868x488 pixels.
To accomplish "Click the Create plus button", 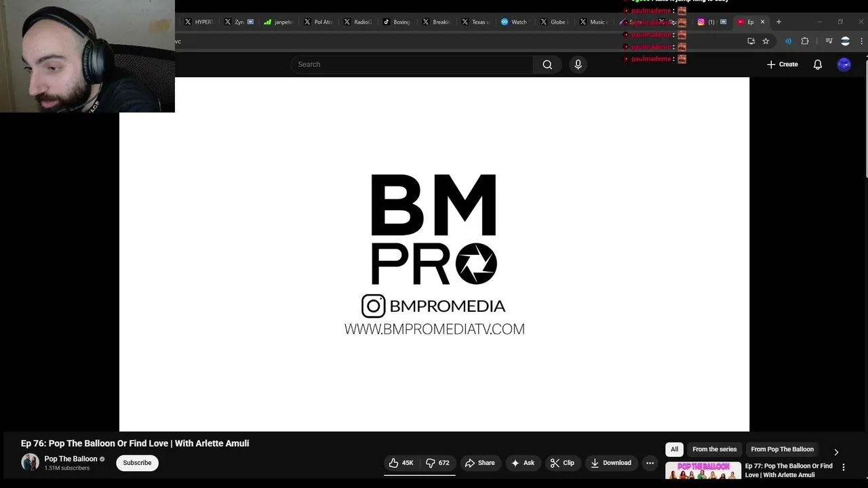I will pos(783,64).
